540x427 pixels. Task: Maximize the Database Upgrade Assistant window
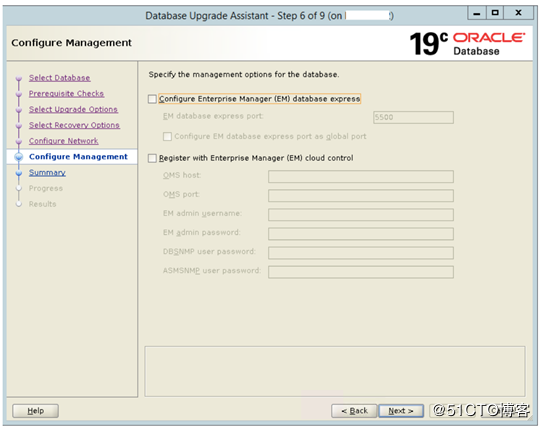point(495,13)
